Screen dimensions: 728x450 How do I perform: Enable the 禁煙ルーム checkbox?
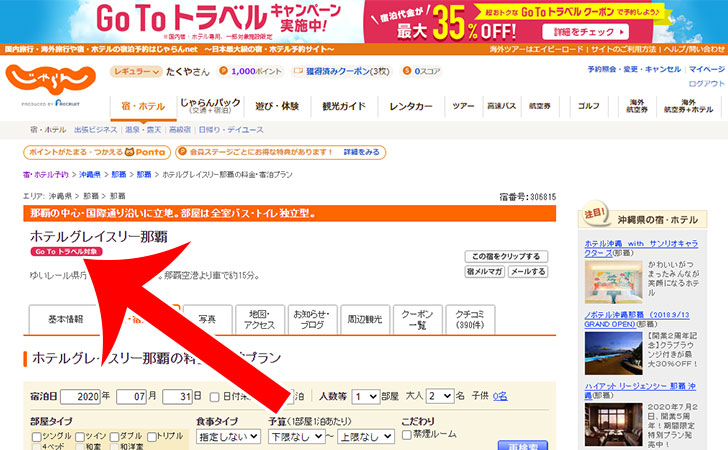click(x=406, y=435)
